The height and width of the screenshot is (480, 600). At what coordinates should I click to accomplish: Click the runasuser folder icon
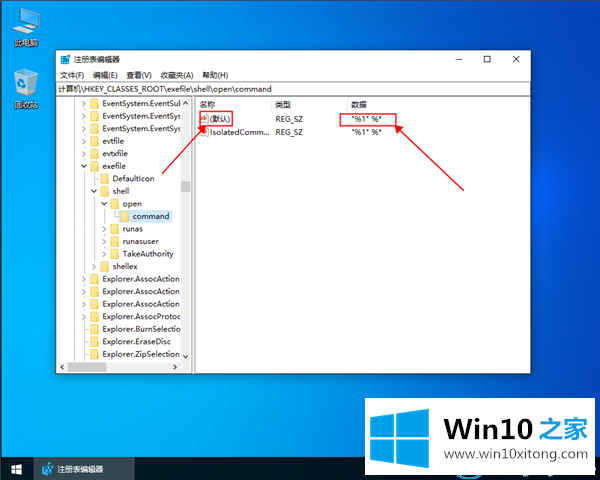(114, 242)
